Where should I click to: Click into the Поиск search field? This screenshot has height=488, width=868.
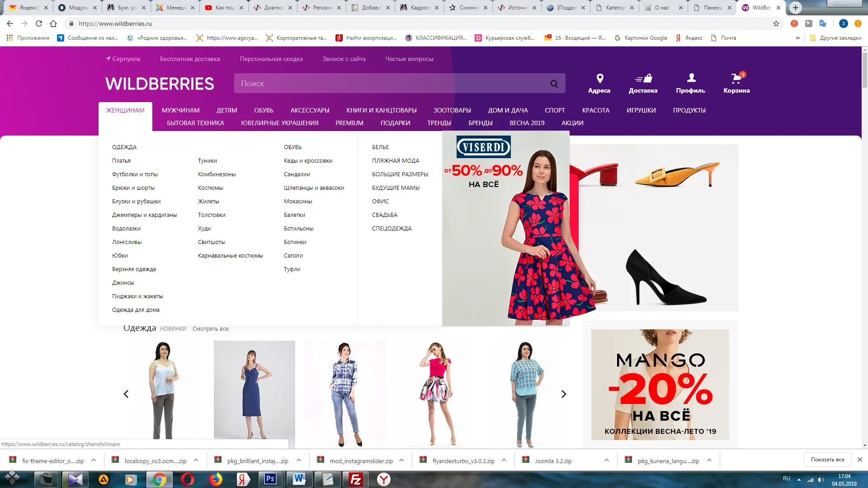pyautogui.click(x=389, y=84)
